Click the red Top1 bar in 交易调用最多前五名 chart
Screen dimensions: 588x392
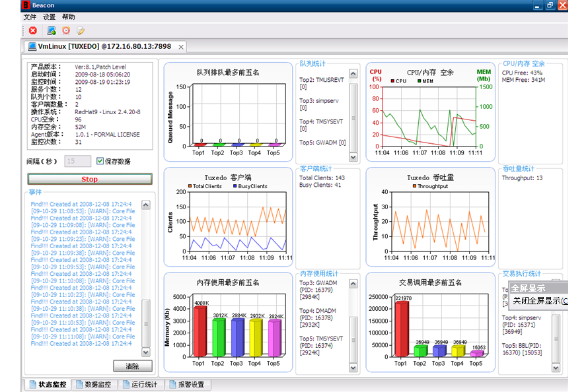(402, 329)
